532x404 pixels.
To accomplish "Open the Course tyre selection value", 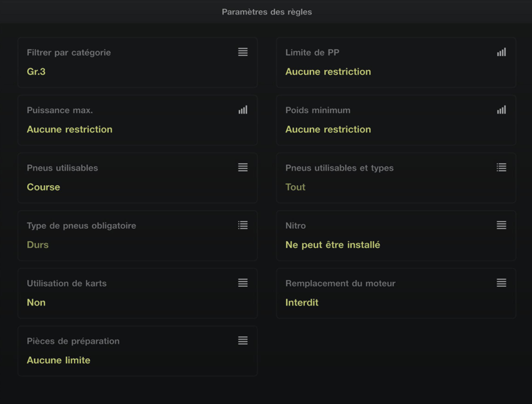I will tap(43, 187).
